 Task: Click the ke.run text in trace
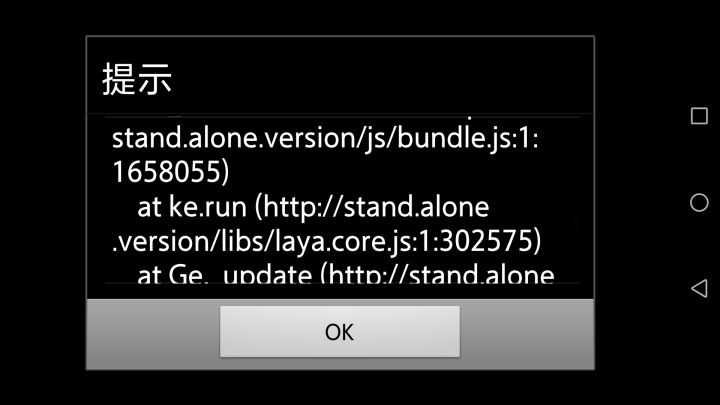pyautogui.click(x=208, y=207)
